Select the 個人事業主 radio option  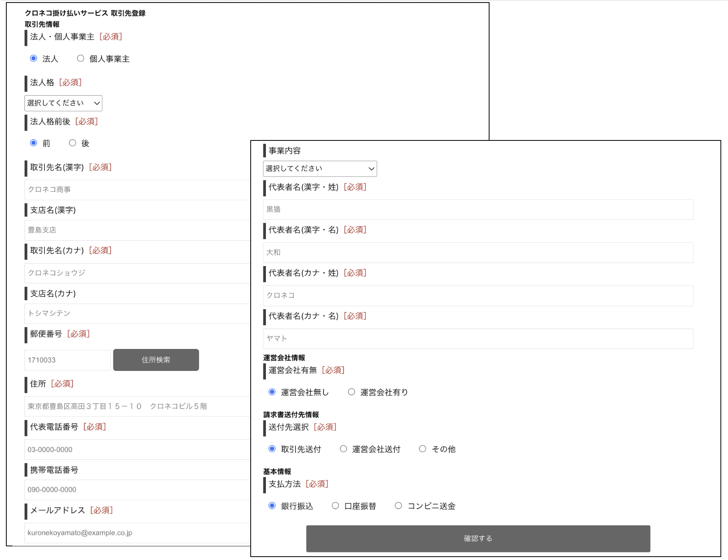click(x=80, y=58)
